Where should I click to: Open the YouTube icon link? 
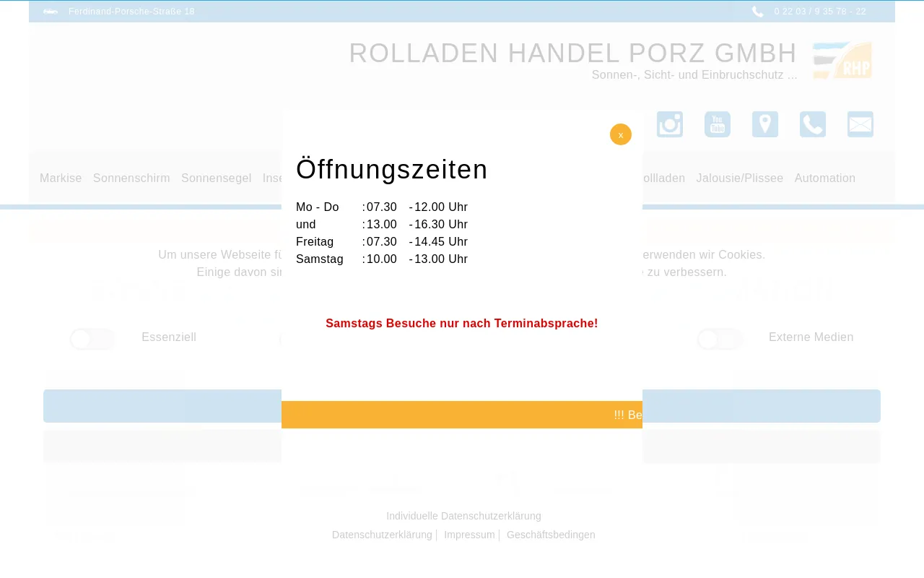tap(718, 124)
